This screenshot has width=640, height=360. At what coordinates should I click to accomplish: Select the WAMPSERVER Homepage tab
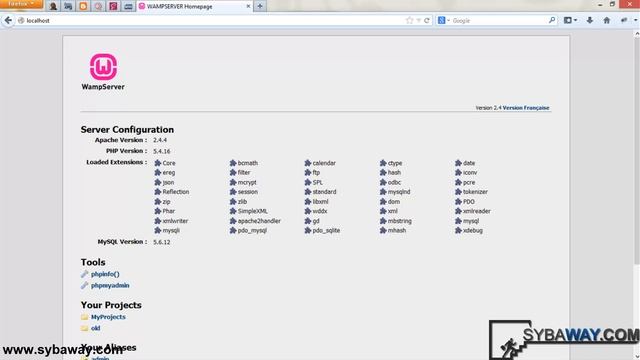pyautogui.click(x=195, y=6)
